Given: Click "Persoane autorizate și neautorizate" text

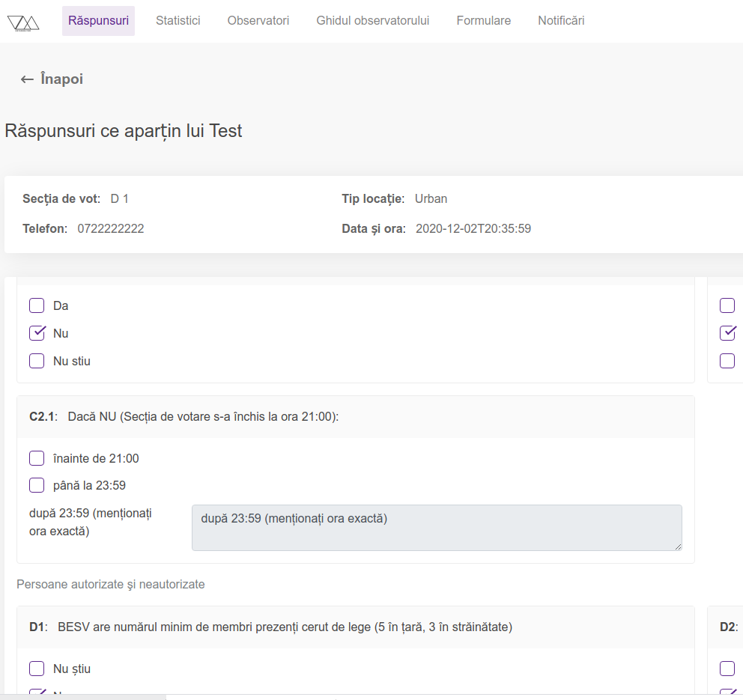Looking at the screenshot, I should click(x=111, y=584).
